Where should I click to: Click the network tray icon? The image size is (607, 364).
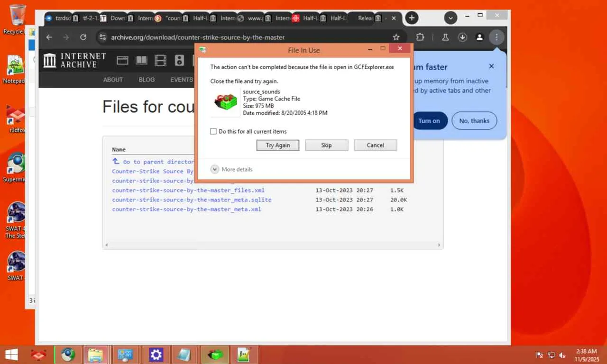[x=551, y=355]
